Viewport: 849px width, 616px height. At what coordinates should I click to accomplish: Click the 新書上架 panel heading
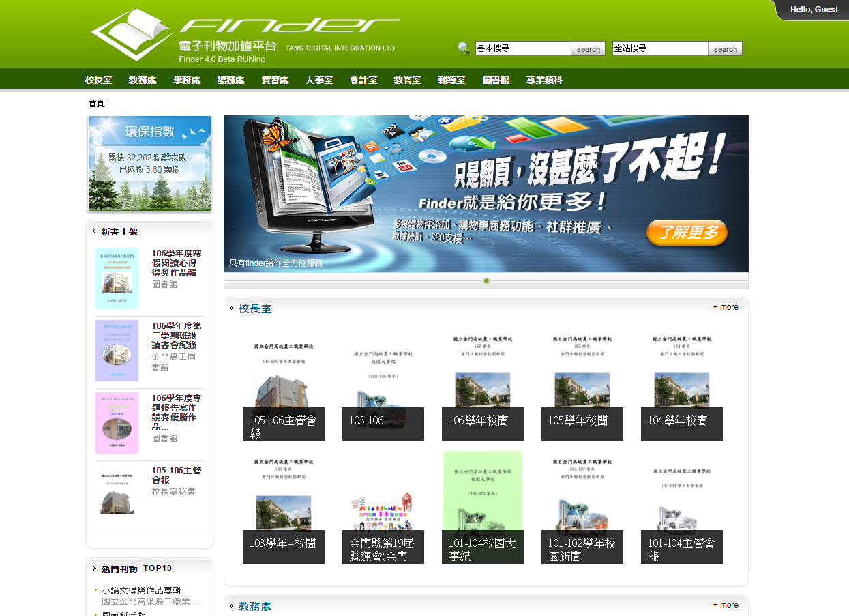(x=119, y=231)
